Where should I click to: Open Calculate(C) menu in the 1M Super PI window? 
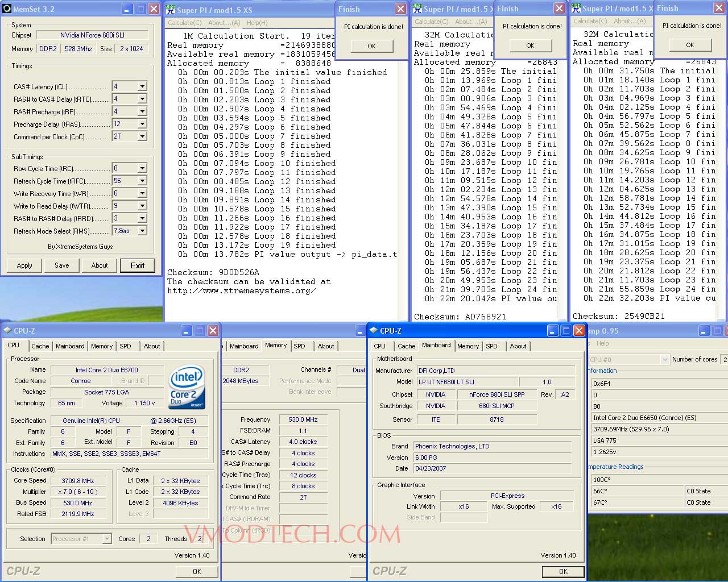(184, 23)
